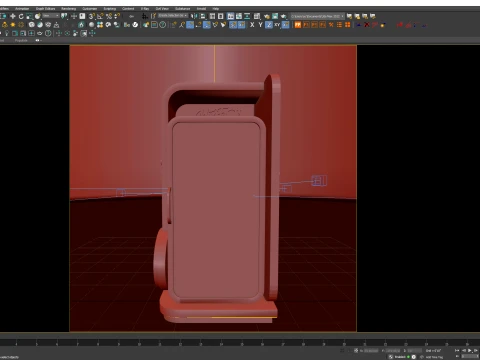Image resolution: width=480 pixels, height=360 pixels.
Task: Restrict transform to Z axis
Action: (269, 25)
